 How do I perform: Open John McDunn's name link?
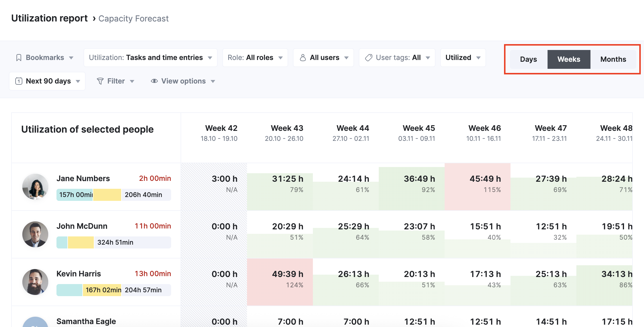(82, 226)
